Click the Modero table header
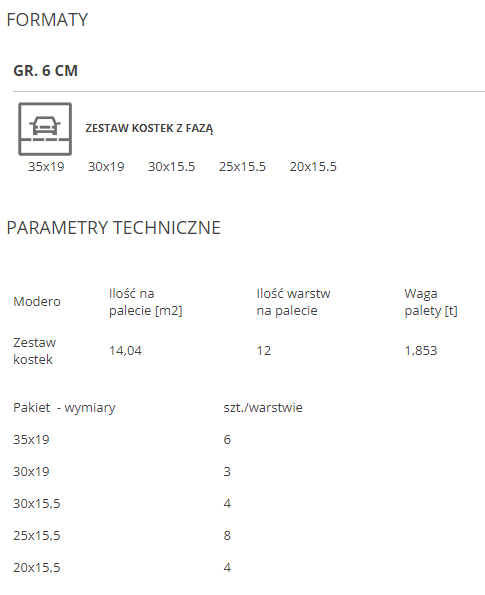Image resolution: width=485 pixels, height=595 pixels. click(37, 302)
